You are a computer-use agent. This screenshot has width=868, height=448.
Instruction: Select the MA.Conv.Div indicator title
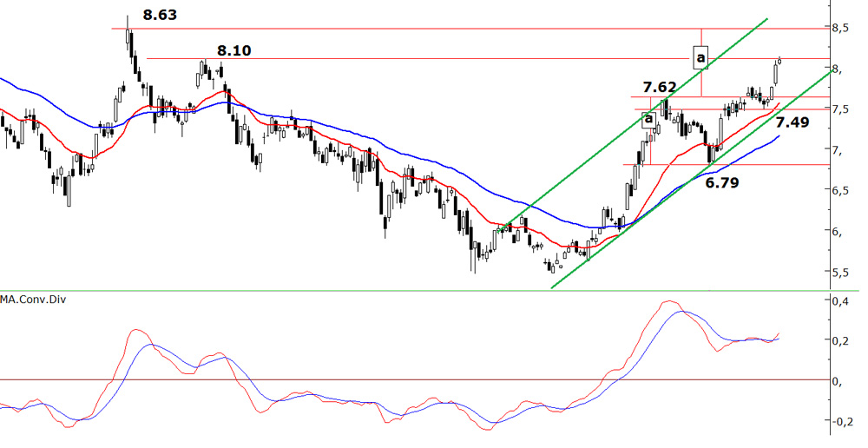33,300
